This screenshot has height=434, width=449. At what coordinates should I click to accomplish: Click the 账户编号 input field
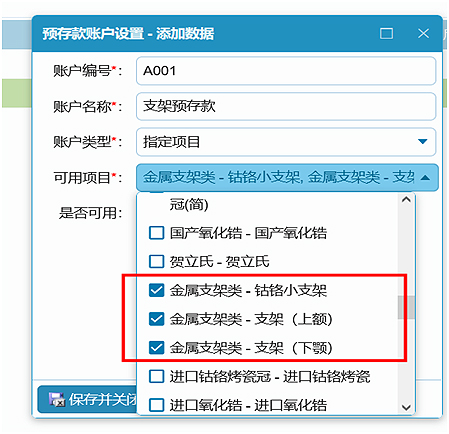click(286, 71)
